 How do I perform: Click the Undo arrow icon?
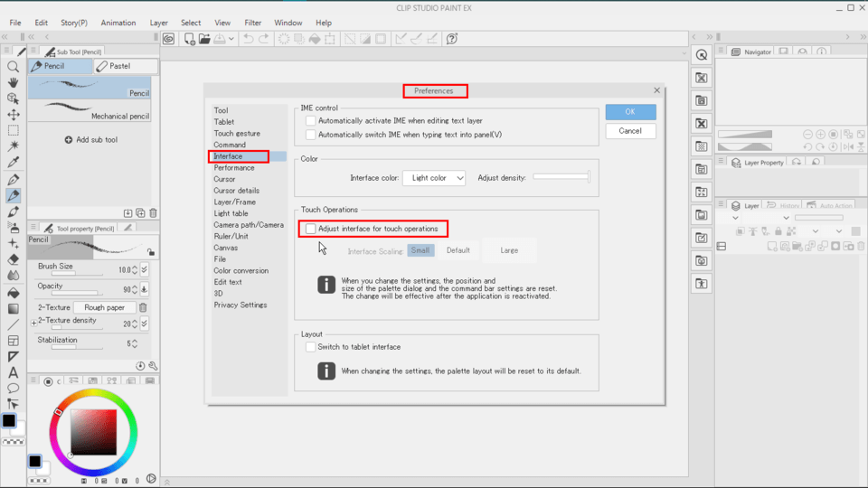point(249,39)
